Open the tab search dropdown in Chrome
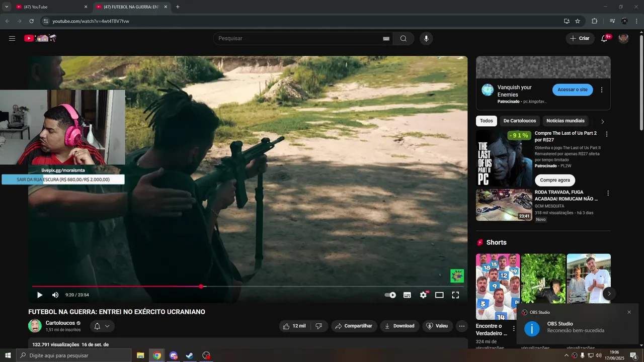Viewport: 644px width, 362px height. 7,7
